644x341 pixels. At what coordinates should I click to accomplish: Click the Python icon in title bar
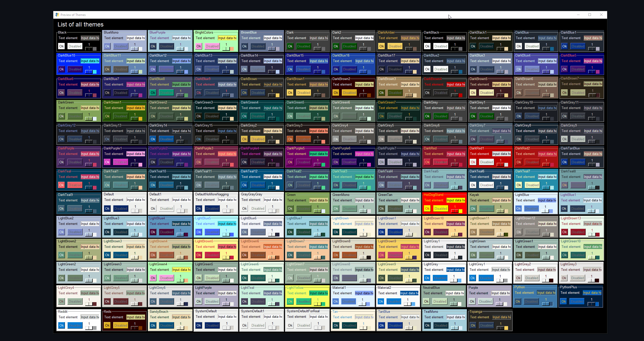[x=57, y=15]
